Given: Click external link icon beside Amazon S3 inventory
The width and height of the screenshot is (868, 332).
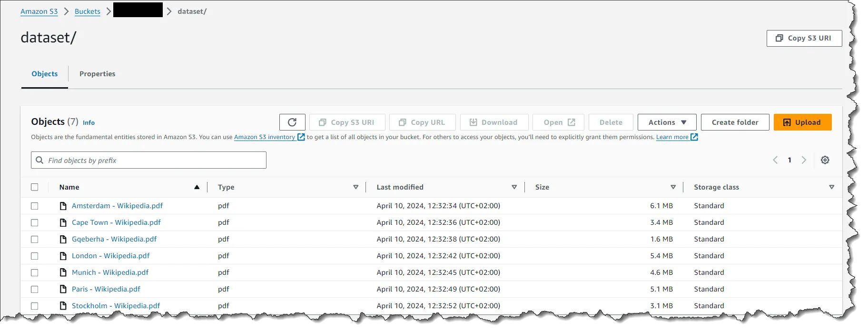Looking at the screenshot, I should (301, 137).
